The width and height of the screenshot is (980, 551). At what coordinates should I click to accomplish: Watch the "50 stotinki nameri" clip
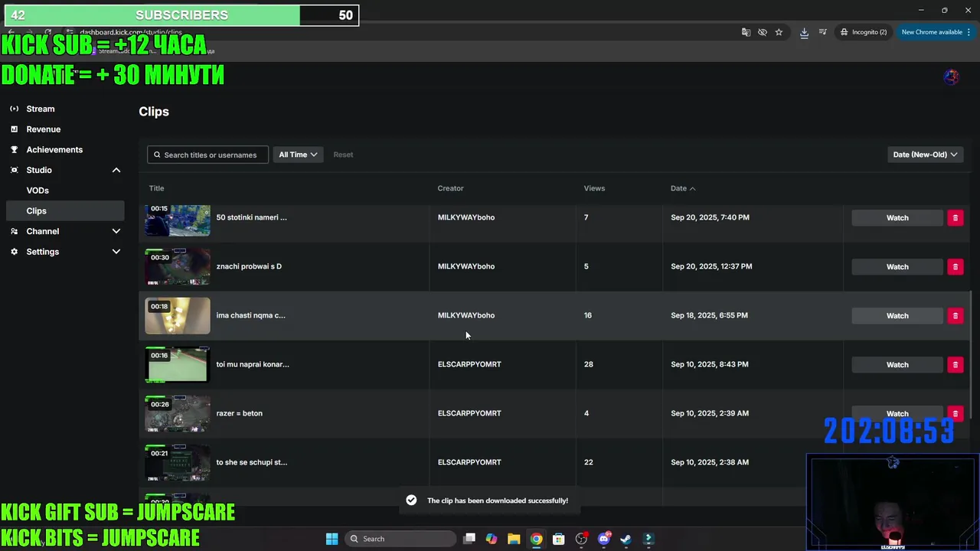(x=897, y=218)
